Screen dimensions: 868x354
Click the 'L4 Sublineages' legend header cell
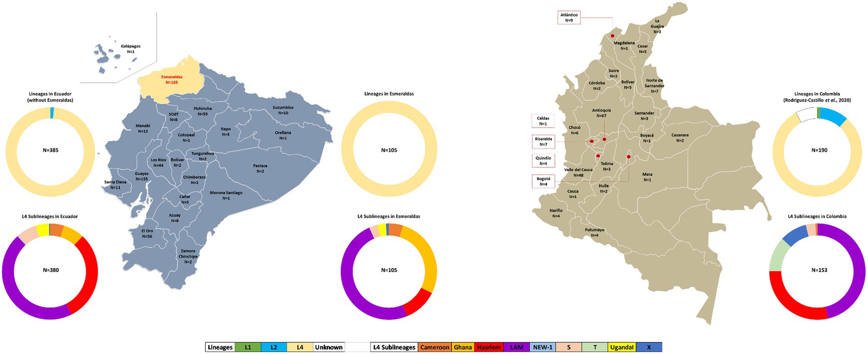pos(394,347)
